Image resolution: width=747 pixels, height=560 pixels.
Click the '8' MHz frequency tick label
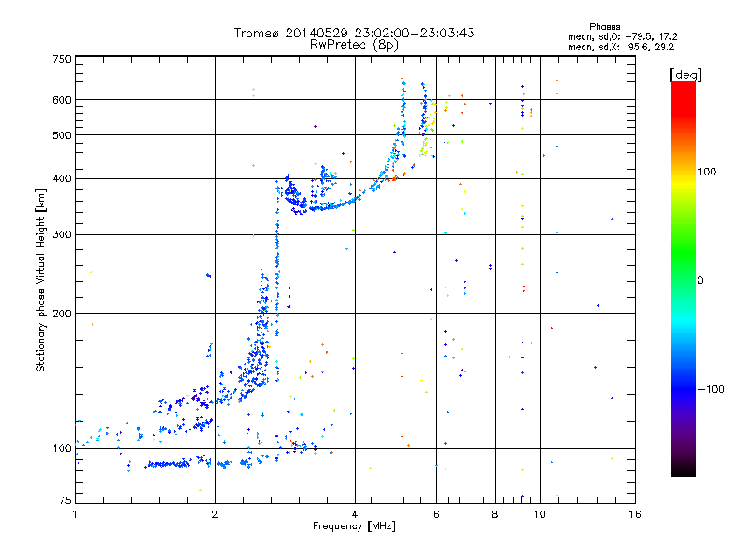click(x=495, y=514)
